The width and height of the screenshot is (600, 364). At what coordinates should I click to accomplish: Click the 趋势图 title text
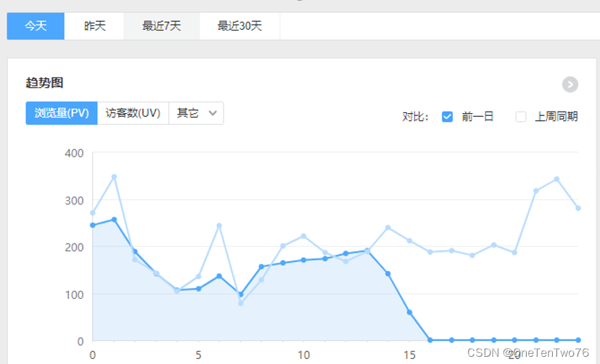point(44,83)
